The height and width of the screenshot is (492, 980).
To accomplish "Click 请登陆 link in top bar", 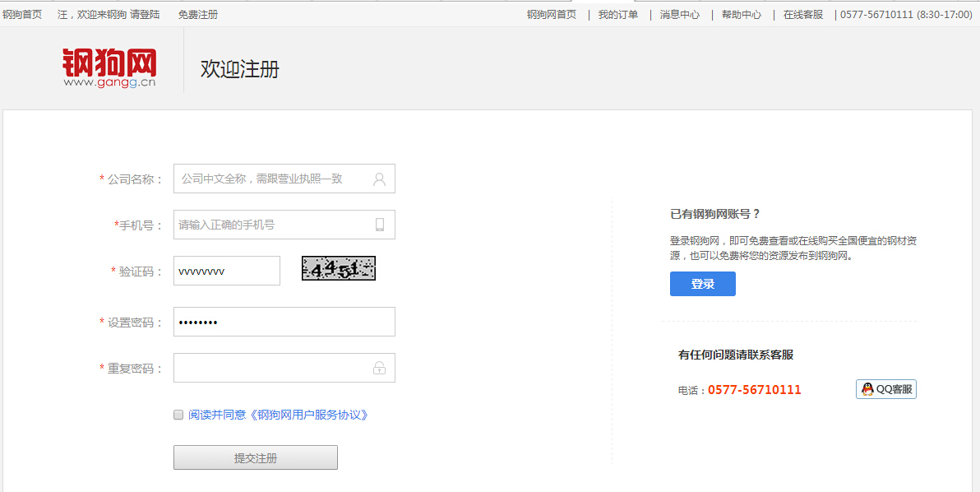I will coord(145,15).
